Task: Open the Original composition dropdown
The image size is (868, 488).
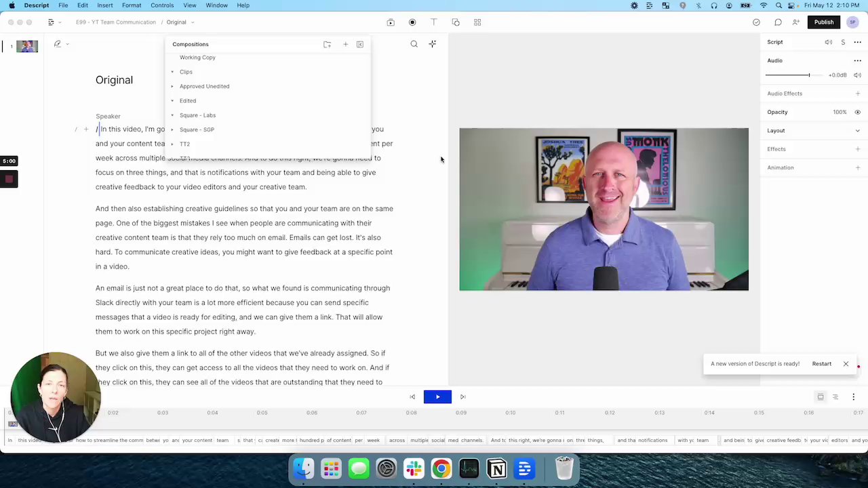Action: tap(193, 22)
